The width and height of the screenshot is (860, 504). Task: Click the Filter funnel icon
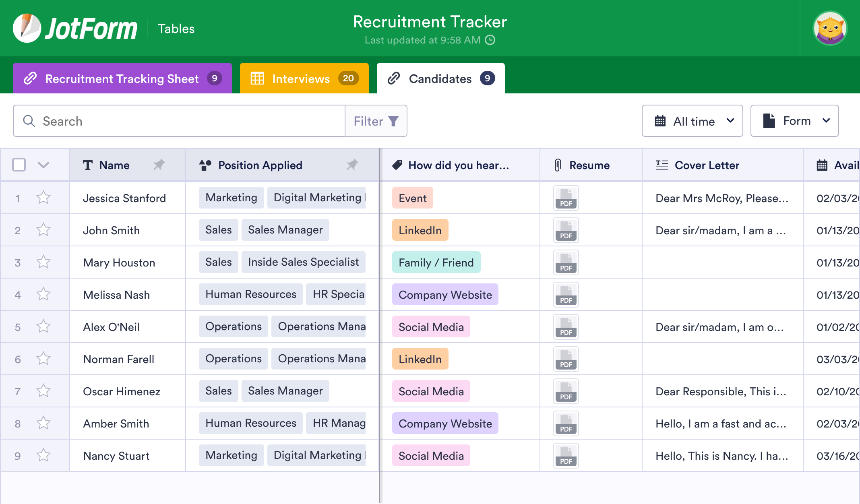tap(393, 121)
